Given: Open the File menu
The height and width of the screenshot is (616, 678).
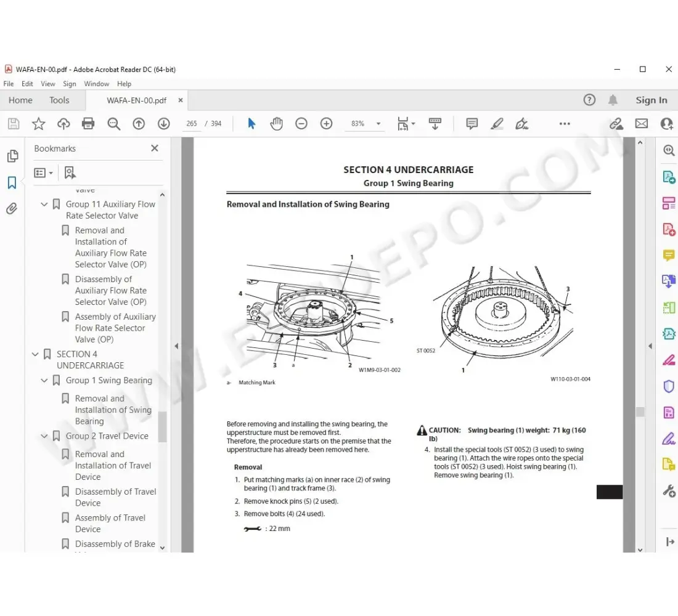Looking at the screenshot, I should [x=8, y=84].
